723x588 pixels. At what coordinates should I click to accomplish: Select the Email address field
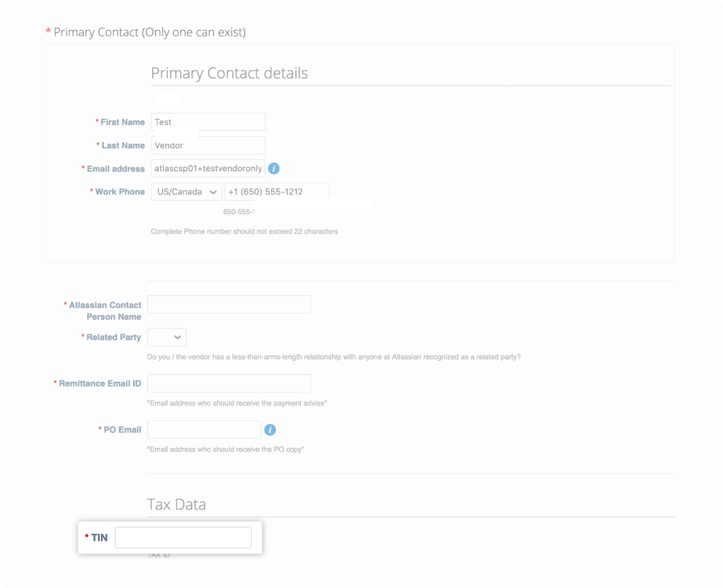[x=208, y=168]
